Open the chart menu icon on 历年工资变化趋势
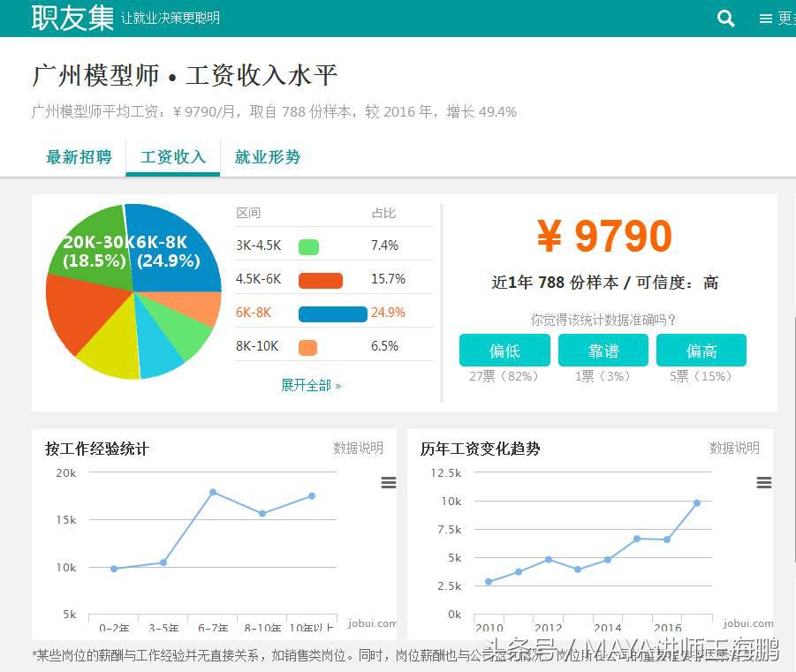The image size is (796, 672). (x=763, y=482)
